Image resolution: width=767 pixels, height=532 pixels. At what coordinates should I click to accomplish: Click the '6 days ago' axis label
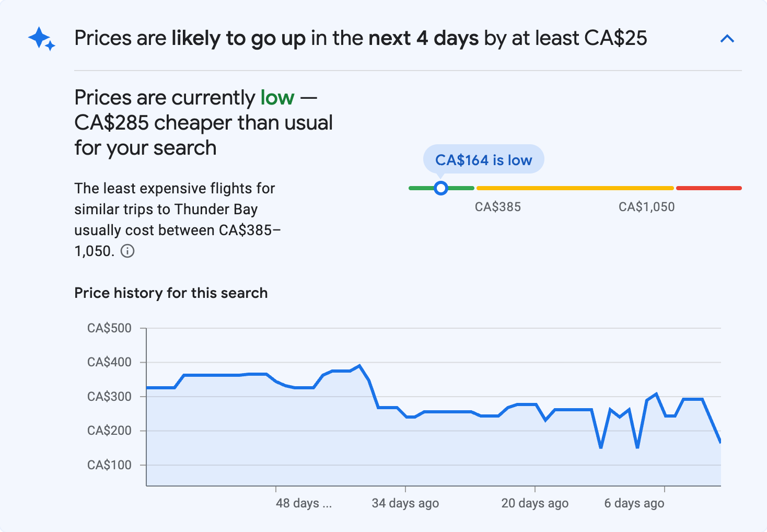634,503
